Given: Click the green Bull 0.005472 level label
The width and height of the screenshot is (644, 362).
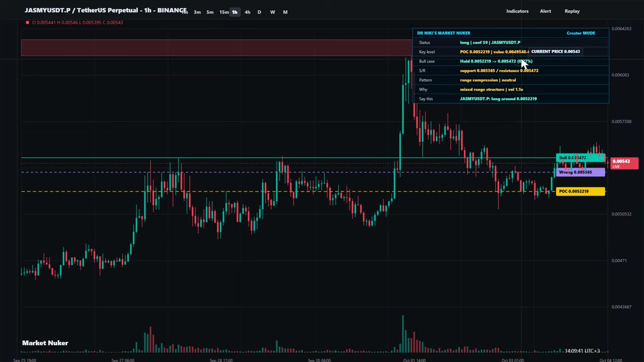Looking at the screenshot, I should (x=580, y=158).
